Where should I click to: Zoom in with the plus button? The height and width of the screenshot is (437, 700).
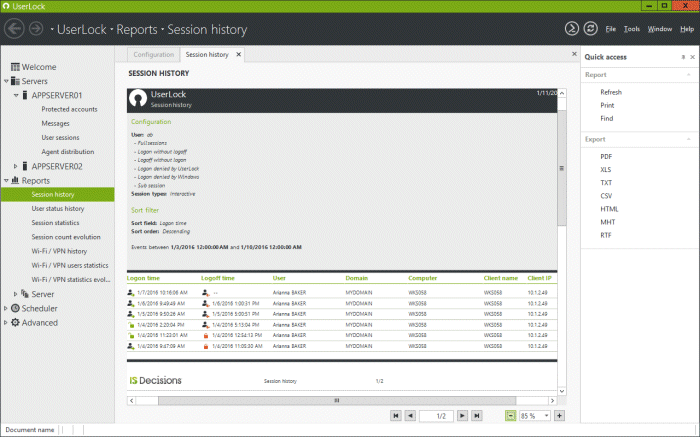click(559, 415)
